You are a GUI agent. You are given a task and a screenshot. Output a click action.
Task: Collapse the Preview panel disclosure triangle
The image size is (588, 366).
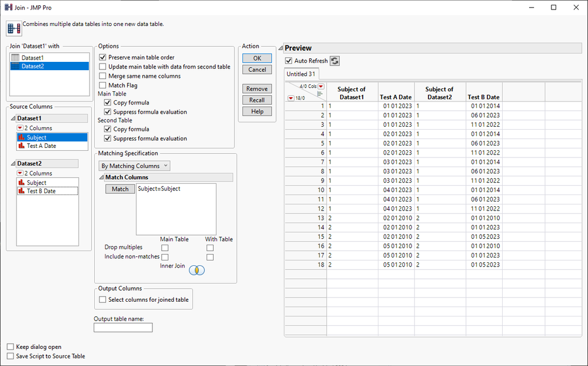[281, 48]
